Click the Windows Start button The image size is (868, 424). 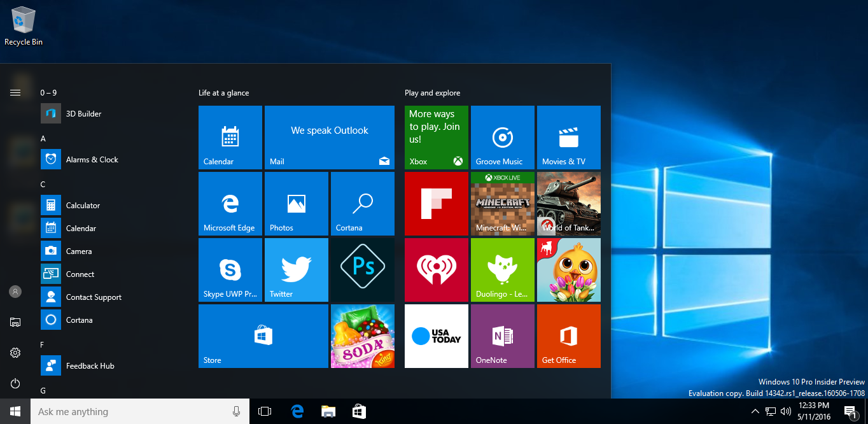(x=15, y=411)
